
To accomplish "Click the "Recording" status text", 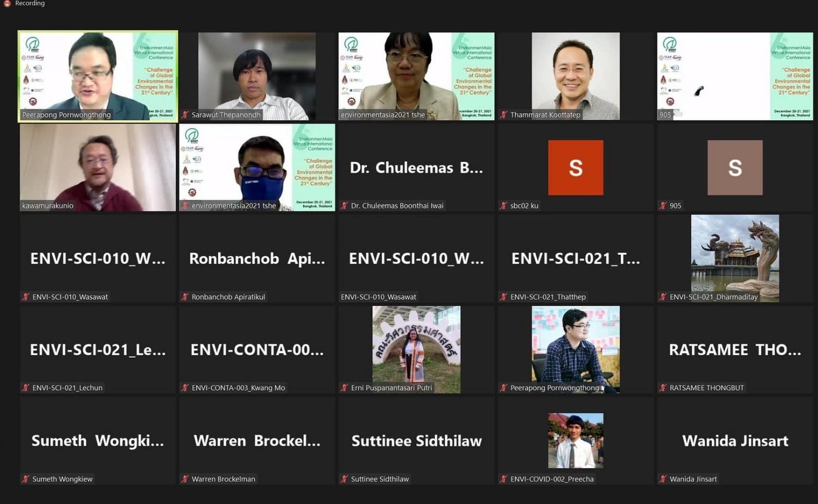I will [30, 3].
